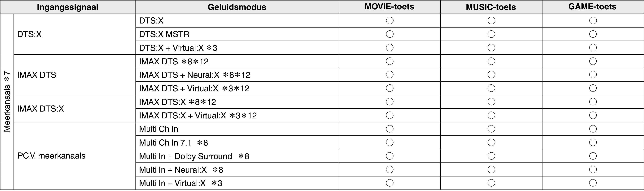The width and height of the screenshot is (644, 191).
Task: Select GAME-toets circle for Multi Ch In 7.1
Action: click(593, 142)
